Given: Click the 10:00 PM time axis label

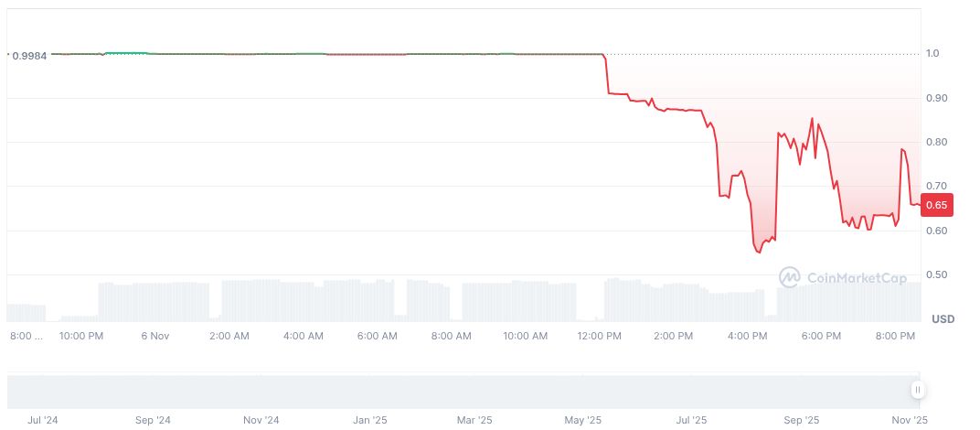Looking at the screenshot, I should 81,336.
